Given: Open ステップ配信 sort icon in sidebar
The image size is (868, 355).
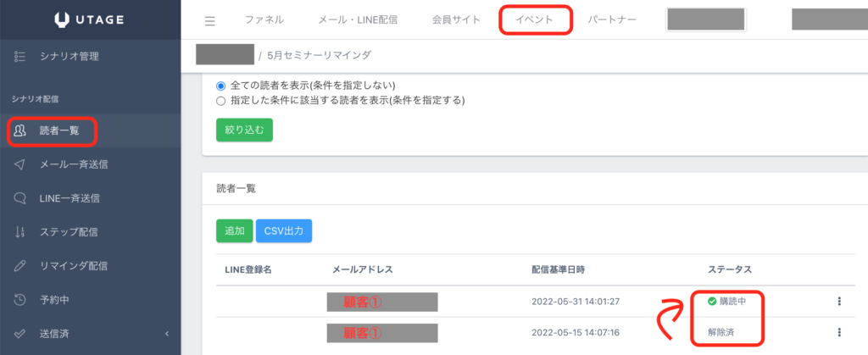Looking at the screenshot, I should click(x=20, y=232).
